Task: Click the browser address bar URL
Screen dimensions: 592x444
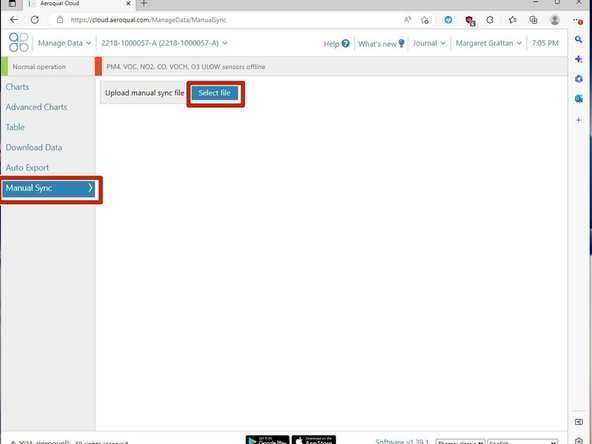Action: pyautogui.click(x=148, y=20)
